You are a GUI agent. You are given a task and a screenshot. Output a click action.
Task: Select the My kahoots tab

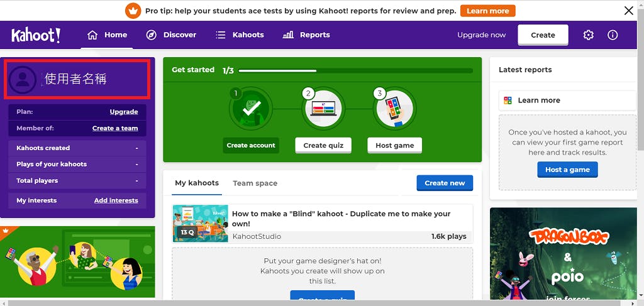coord(197,183)
